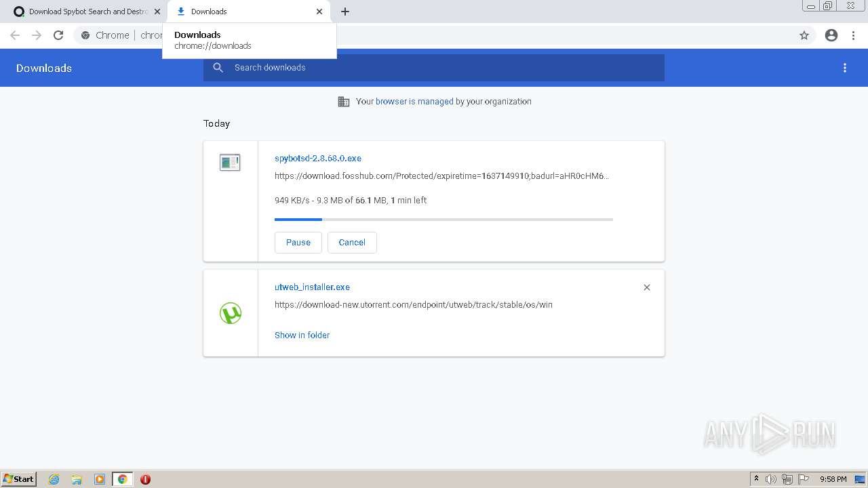The width and height of the screenshot is (868, 488).
Task: Open the utweb_installer.exe link
Action: 312,287
